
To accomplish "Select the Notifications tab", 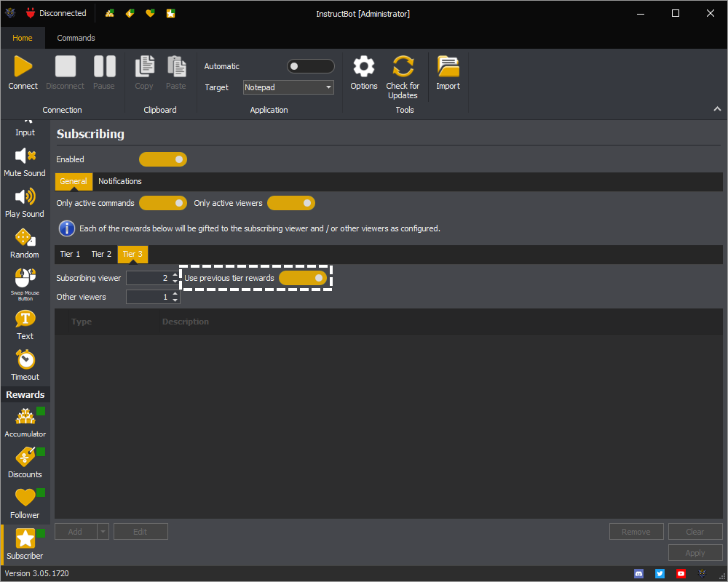I will pos(120,181).
